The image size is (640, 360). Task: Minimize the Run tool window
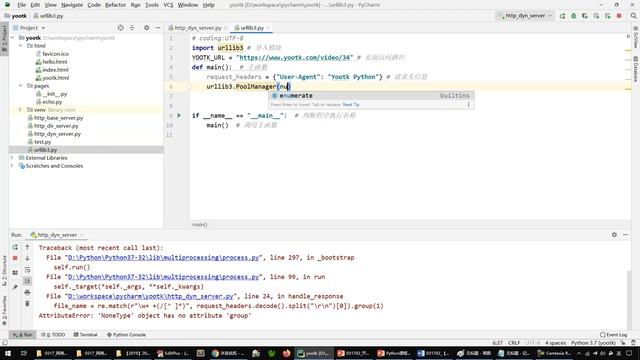pyautogui.click(x=626, y=235)
